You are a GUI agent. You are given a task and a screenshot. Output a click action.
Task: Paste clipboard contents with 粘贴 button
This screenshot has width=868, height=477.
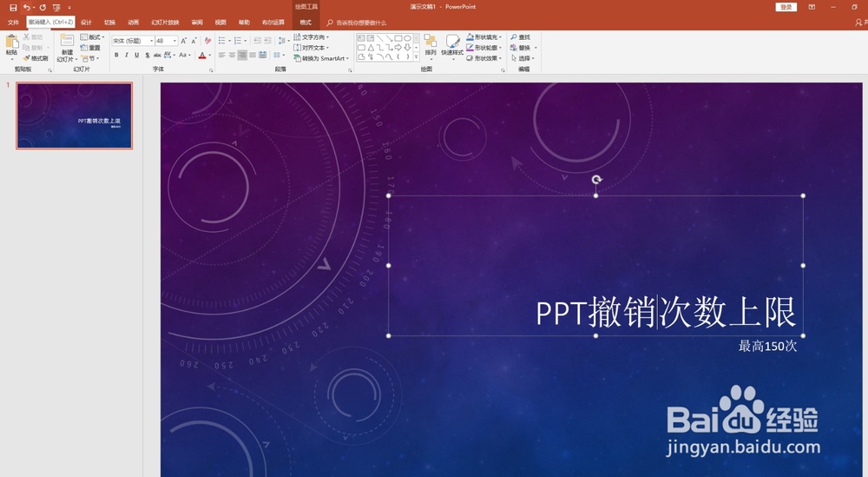point(11,47)
